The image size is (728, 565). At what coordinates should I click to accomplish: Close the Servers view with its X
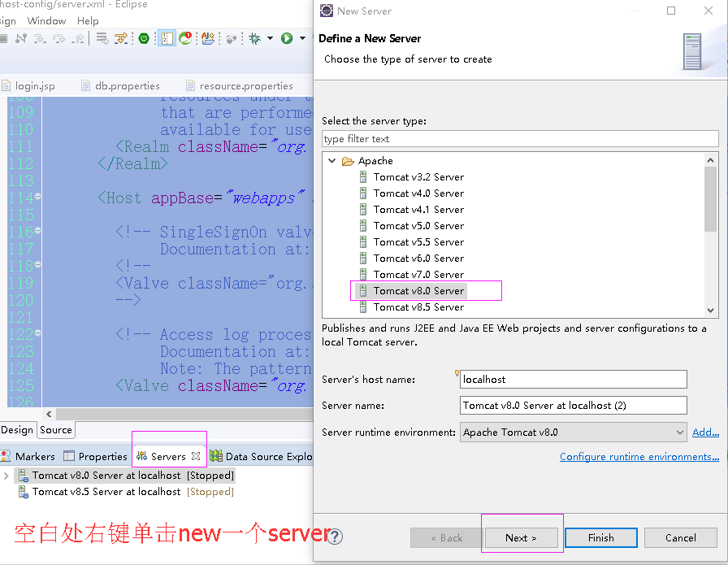(196, 456)
